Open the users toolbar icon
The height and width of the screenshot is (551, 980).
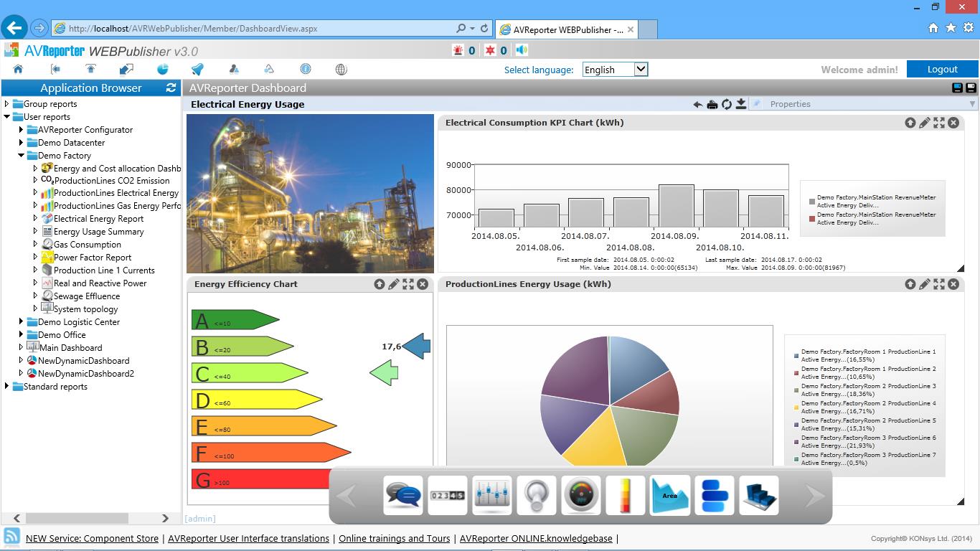(234, 70)
